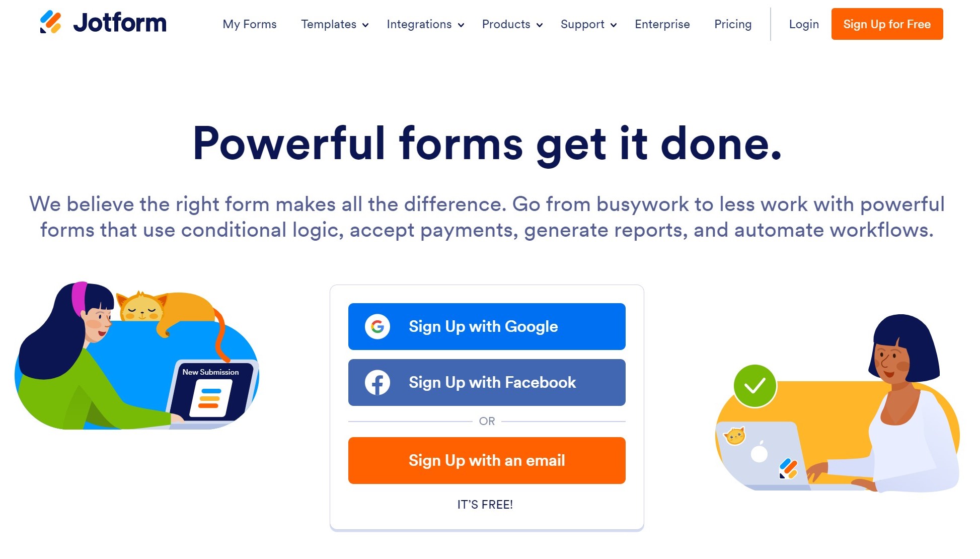
Task: Click Sign Up with Facebook button
Action: pos(487,383)
